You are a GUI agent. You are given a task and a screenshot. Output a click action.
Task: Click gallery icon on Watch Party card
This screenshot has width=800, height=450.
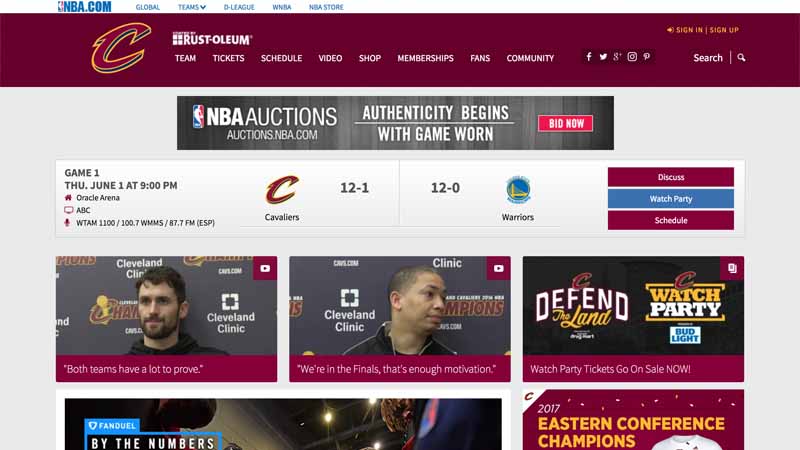732,268
